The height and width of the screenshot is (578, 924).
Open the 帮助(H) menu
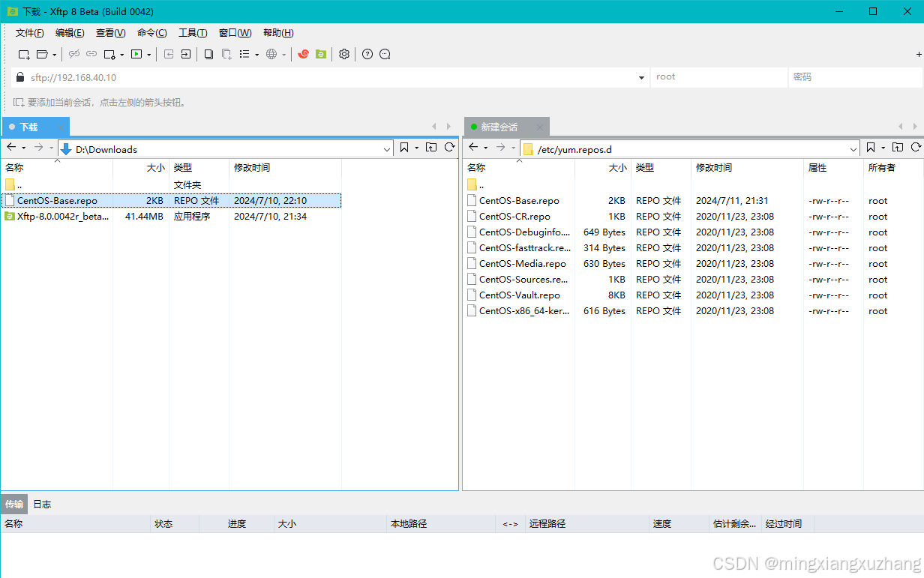[x=278, y=33]
